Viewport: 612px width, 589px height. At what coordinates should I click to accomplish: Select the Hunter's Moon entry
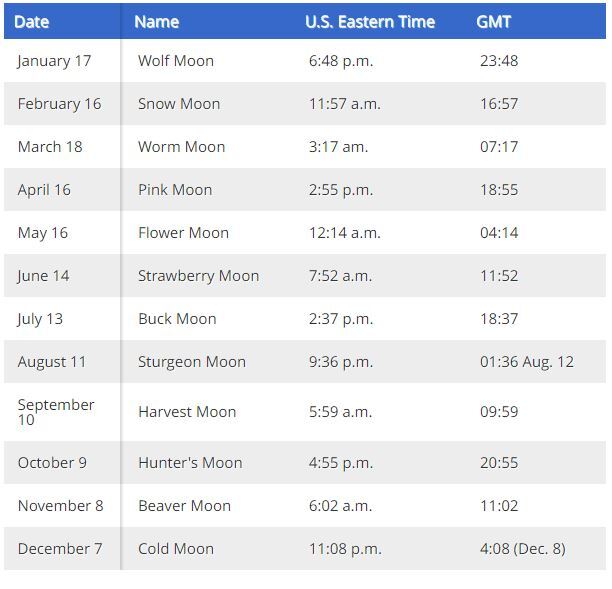[x=190, y=463]
